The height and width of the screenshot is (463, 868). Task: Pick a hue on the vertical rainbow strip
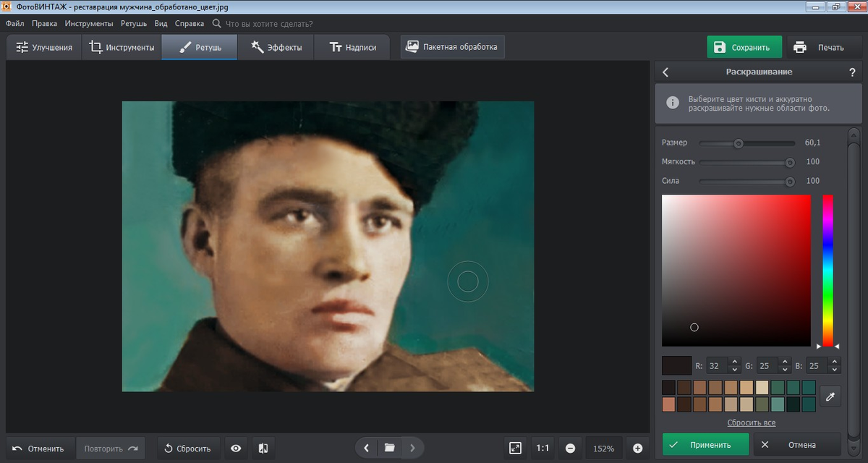point(827,270)
